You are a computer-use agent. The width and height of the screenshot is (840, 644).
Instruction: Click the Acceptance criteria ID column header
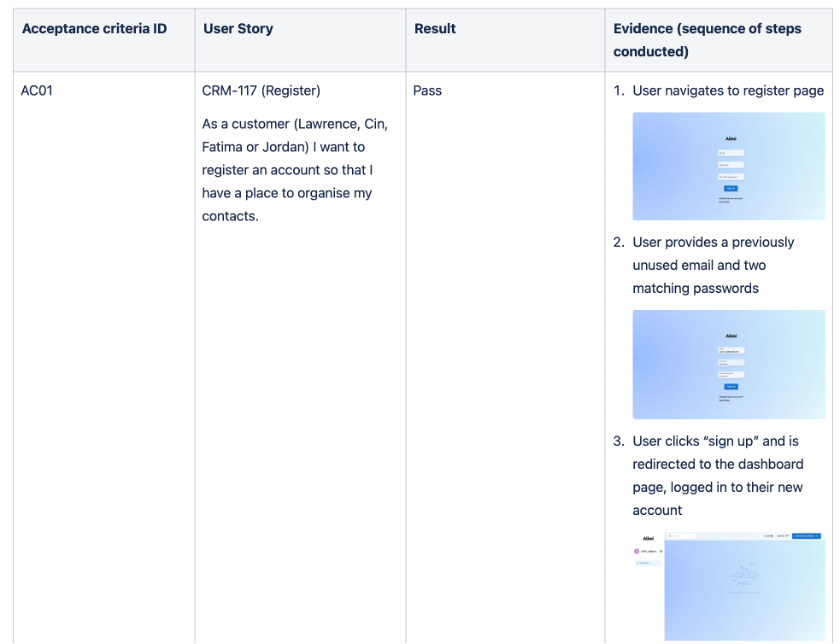coord(94,28)
